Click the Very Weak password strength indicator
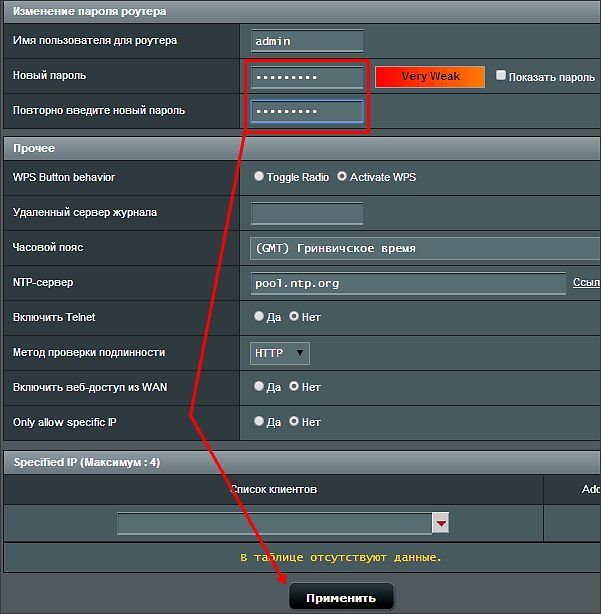 click(430, 76)
